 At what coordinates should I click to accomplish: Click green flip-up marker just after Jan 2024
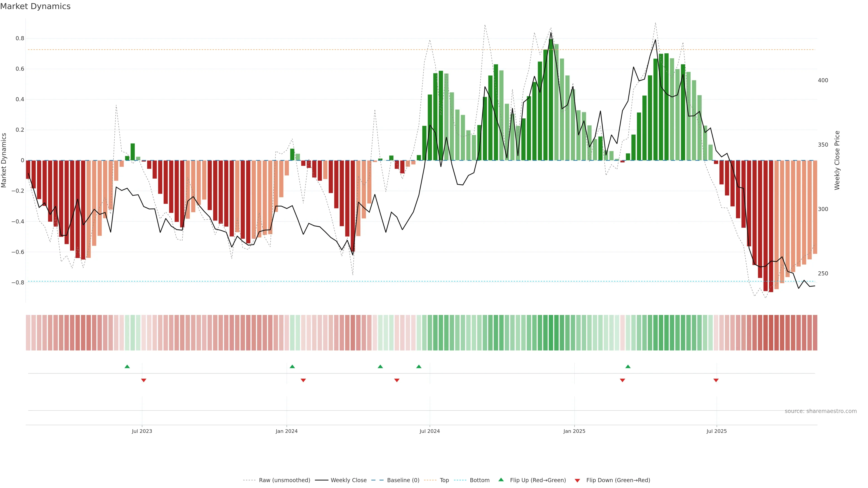tap(292, 366)
